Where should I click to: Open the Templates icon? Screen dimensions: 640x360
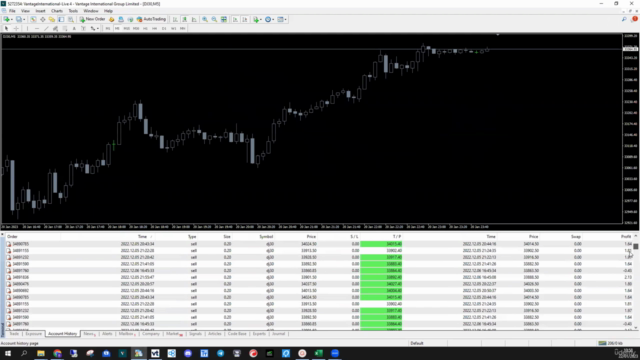coord(280,19)
